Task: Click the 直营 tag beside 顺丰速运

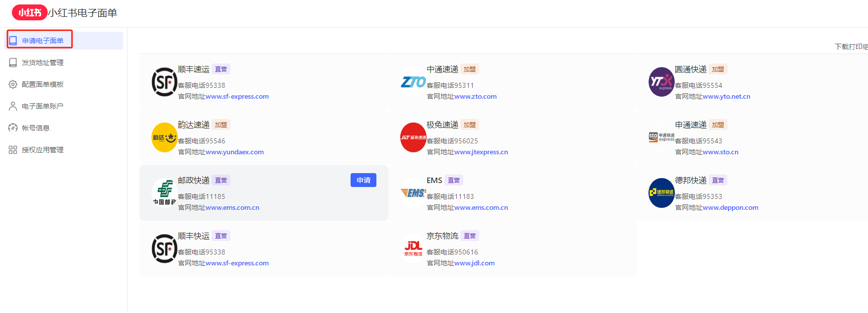Action: [221, 69]
